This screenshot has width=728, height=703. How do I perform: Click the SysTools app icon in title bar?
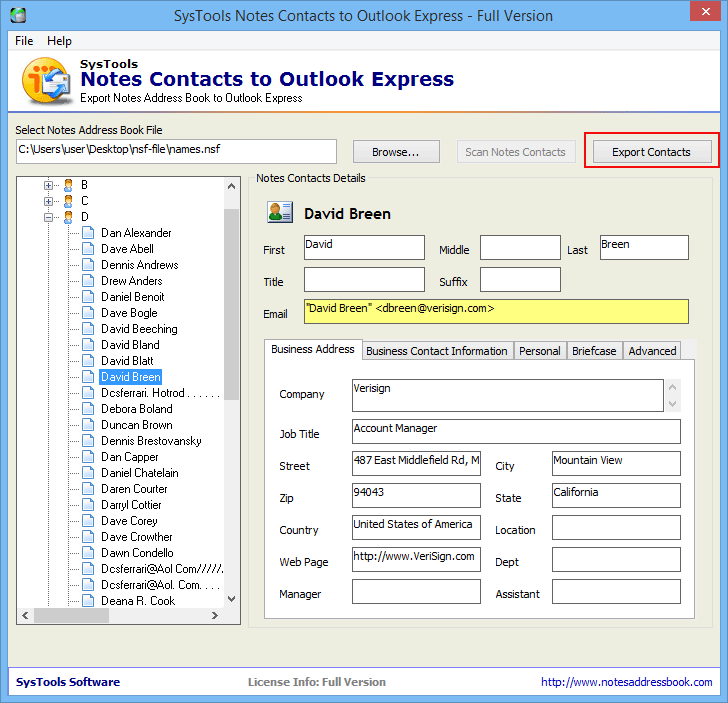(18, 15)
